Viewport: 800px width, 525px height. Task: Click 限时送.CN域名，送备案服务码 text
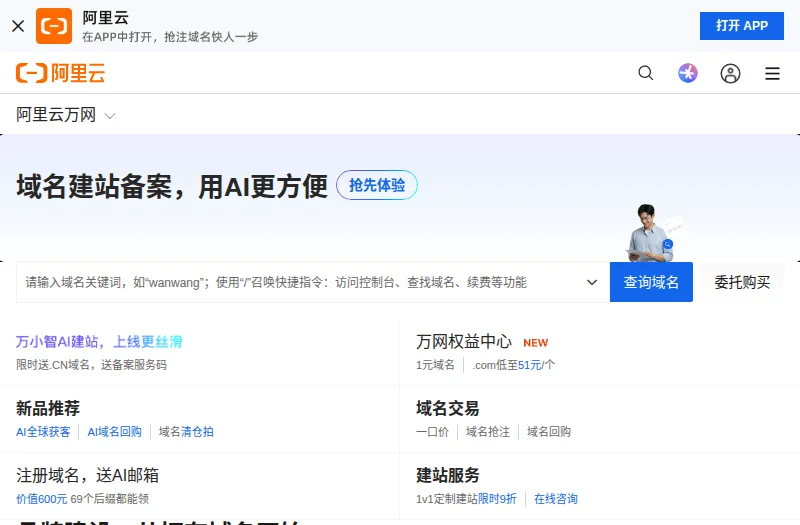coord(91,365)
